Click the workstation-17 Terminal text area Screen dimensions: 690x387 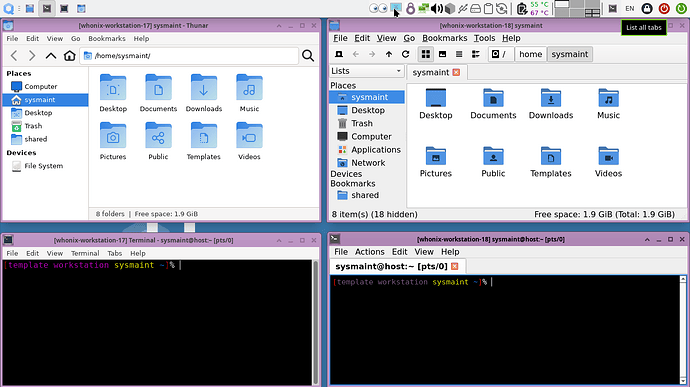(158, 323)
